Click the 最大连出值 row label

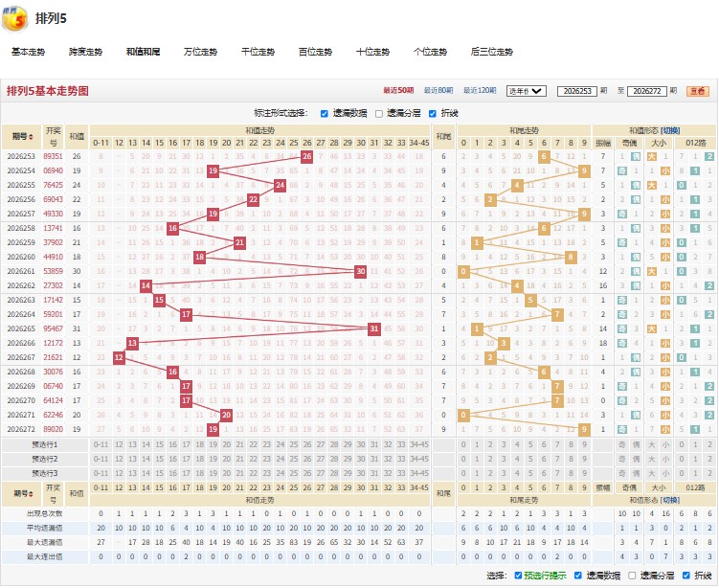click(44, 556)
